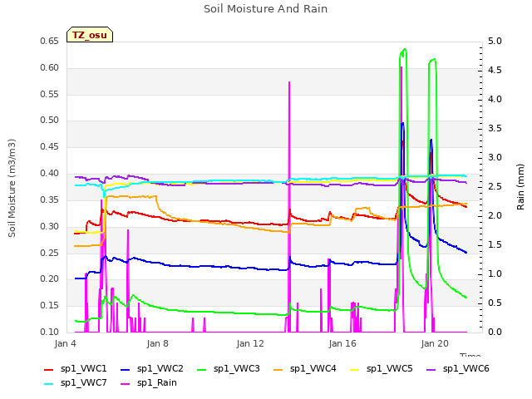Click the Rain (mm) axis label

pos(520,187)
